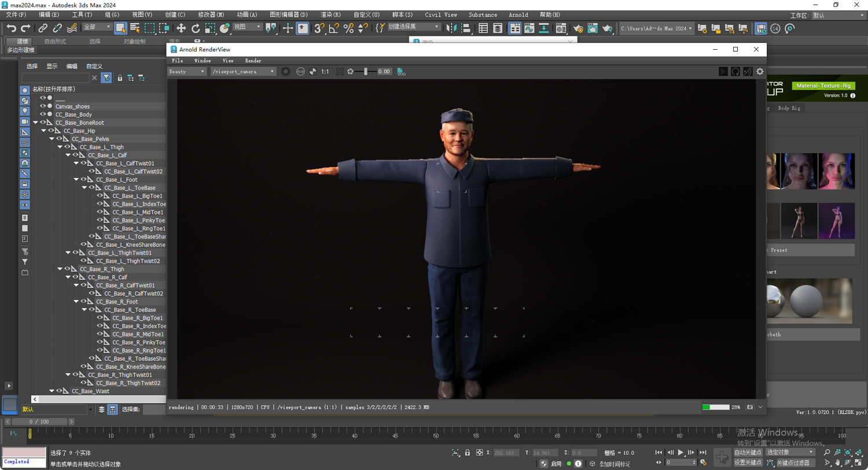
Task: Activate the Angle Snap toggle icon
Action: [x=334, y=28]
